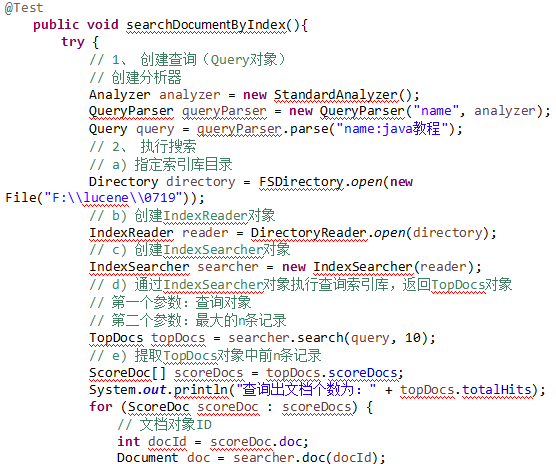Click the method name searchDocumentByIndex
Screen dimensions: 556x464
206,25
